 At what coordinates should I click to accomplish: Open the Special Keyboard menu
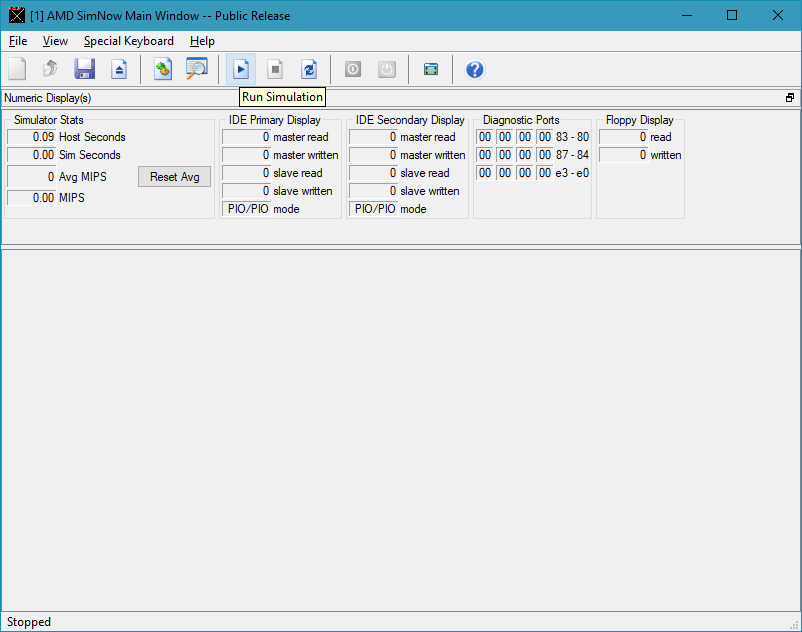click(x=128, y=41)
